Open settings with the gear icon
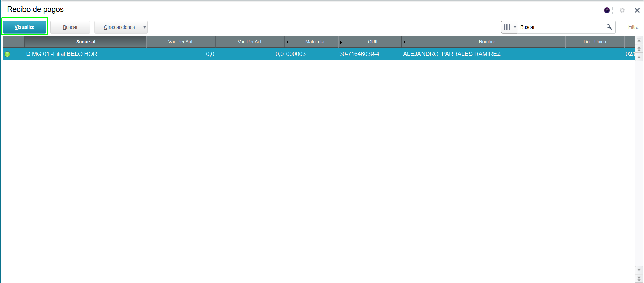The width and height of the screenshot is (644, 283). 622,10
